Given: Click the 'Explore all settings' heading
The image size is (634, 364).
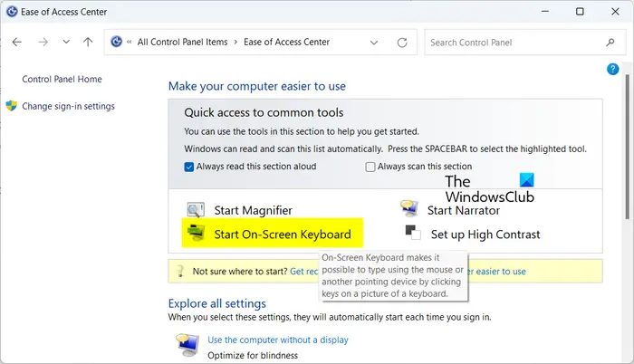Looking at the screenshot, I should 217,303.
